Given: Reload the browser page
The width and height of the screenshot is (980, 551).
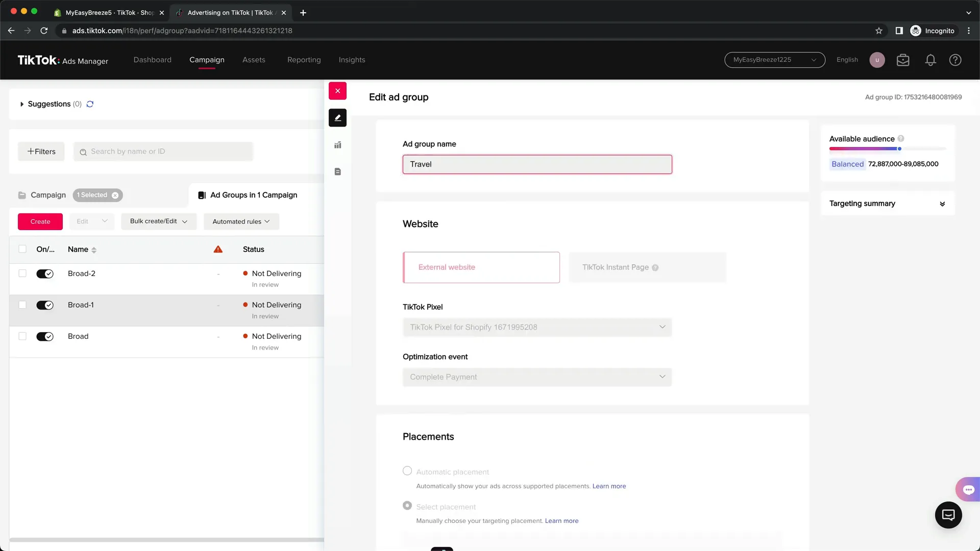Looking at the screenshot, I should pos(44,31).
